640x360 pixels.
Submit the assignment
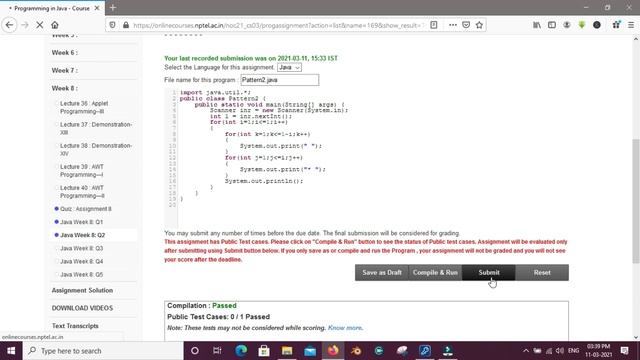tap(489, 273)
